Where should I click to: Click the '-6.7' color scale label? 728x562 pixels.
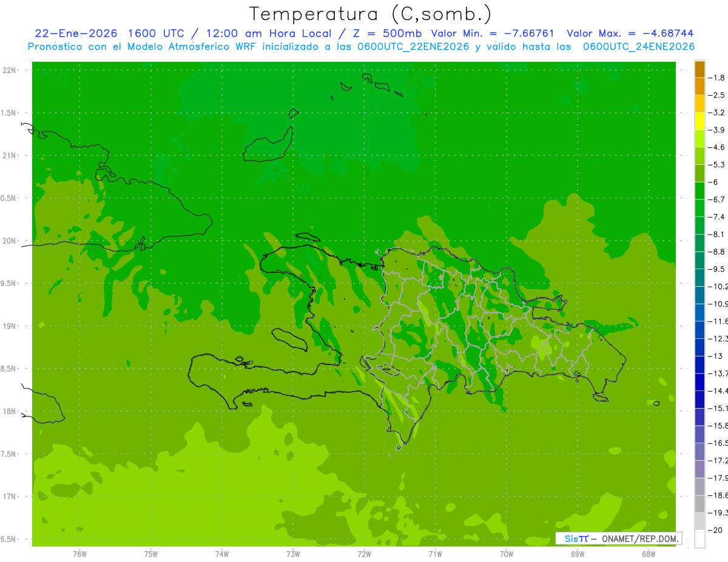point(716,199)
